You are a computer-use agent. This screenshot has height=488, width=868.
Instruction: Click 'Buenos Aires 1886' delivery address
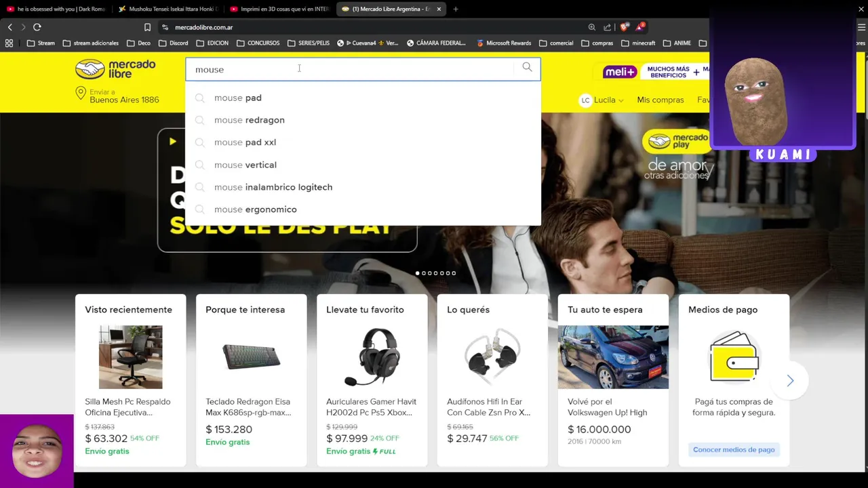(124, 100)
